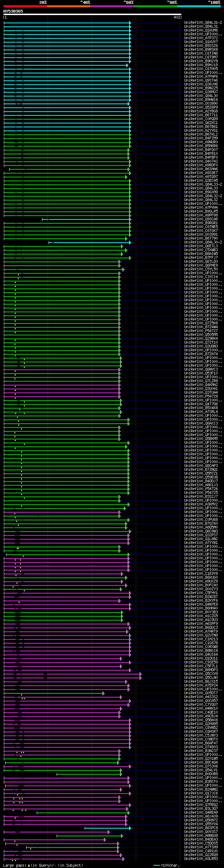Select the UniRef100_A7PAP6 label
The width and height of the screenshot is (224, 868).
click(201, 76)
